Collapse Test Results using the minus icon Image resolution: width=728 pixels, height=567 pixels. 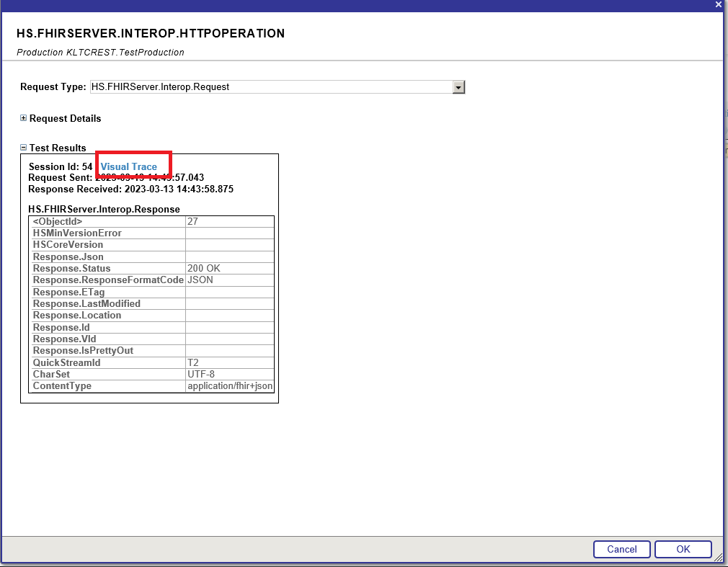24,148
